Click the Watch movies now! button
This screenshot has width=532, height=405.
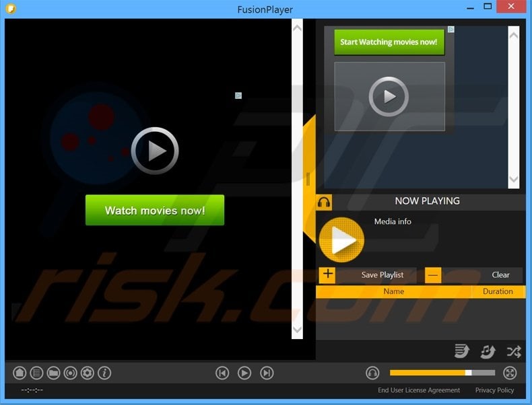(x=155, y=210)
